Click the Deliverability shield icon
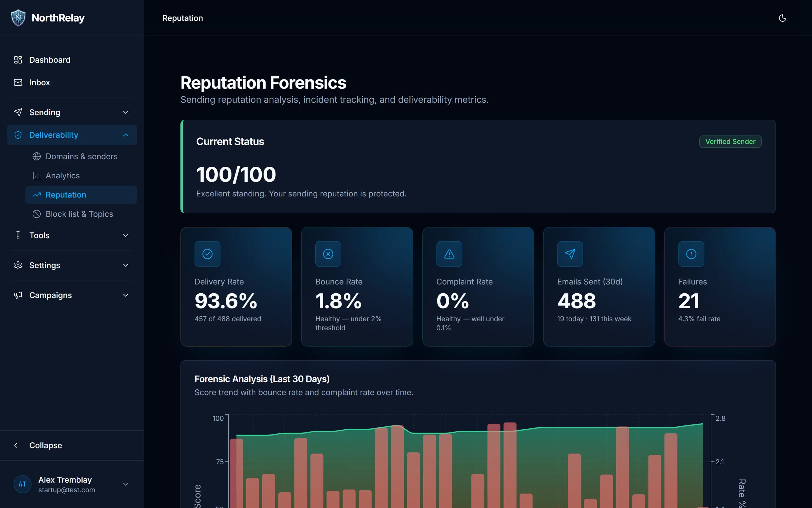 (18, 135)
